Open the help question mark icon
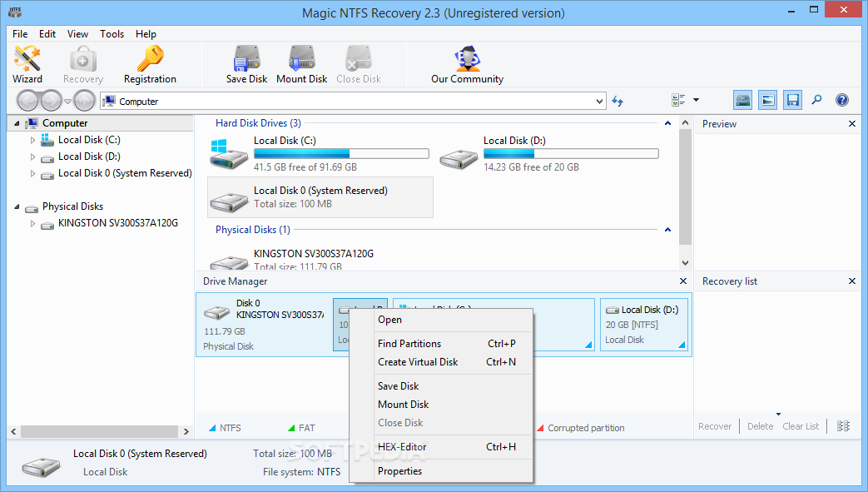 842,100
